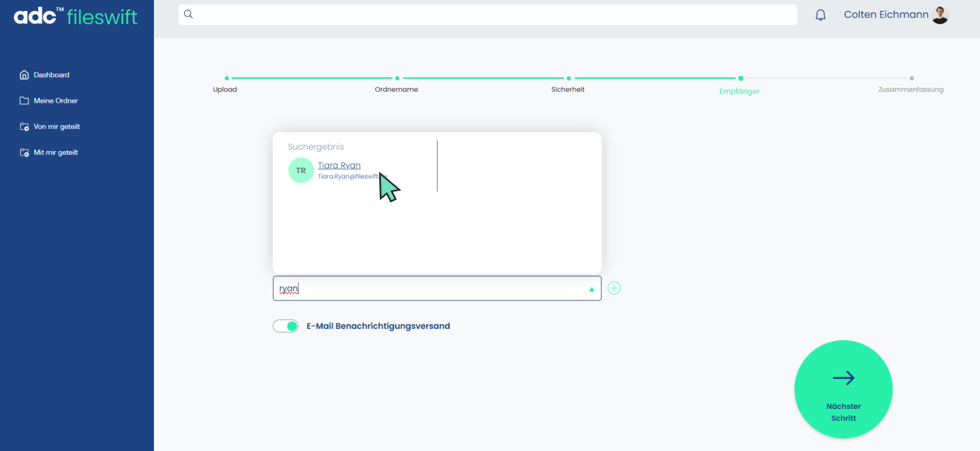Click the adc fileswift logo
Image resolution: width=980 pixels, height=451 pixels.
pos(76,17)
